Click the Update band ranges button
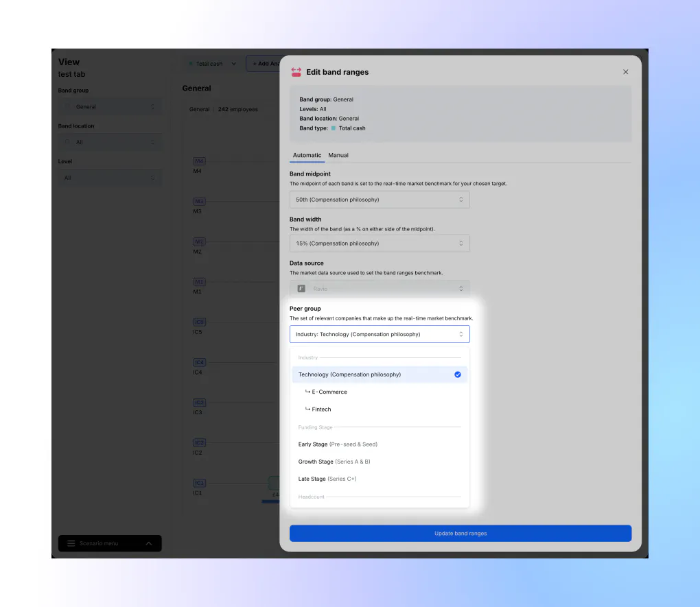Viewport: 700px width, 607px height. (x=460, y=534)
